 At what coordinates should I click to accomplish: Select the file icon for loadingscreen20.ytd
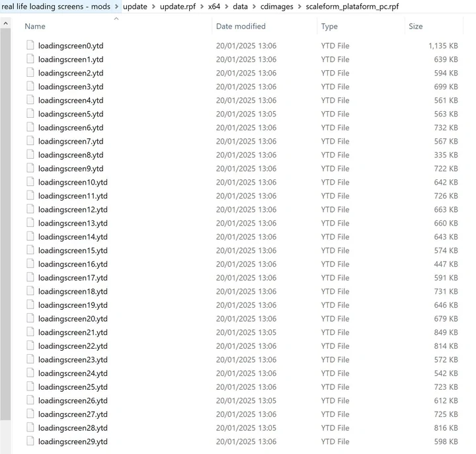[30, 318]
